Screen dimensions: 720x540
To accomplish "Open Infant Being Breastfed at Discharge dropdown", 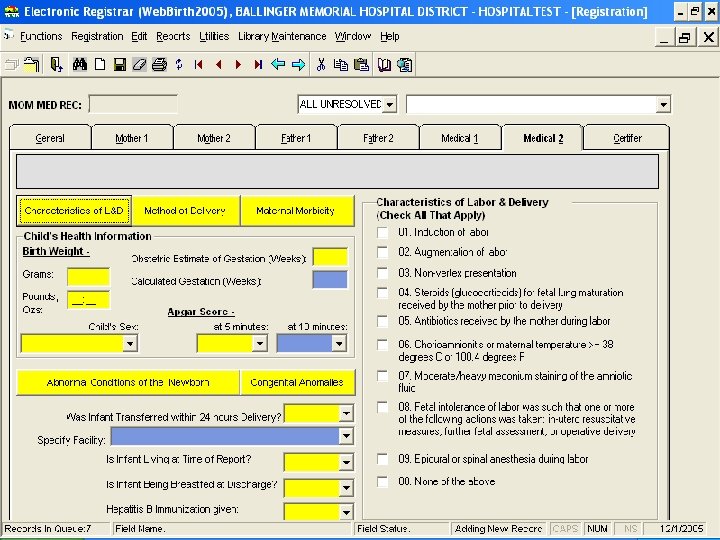I will (346, 488).
